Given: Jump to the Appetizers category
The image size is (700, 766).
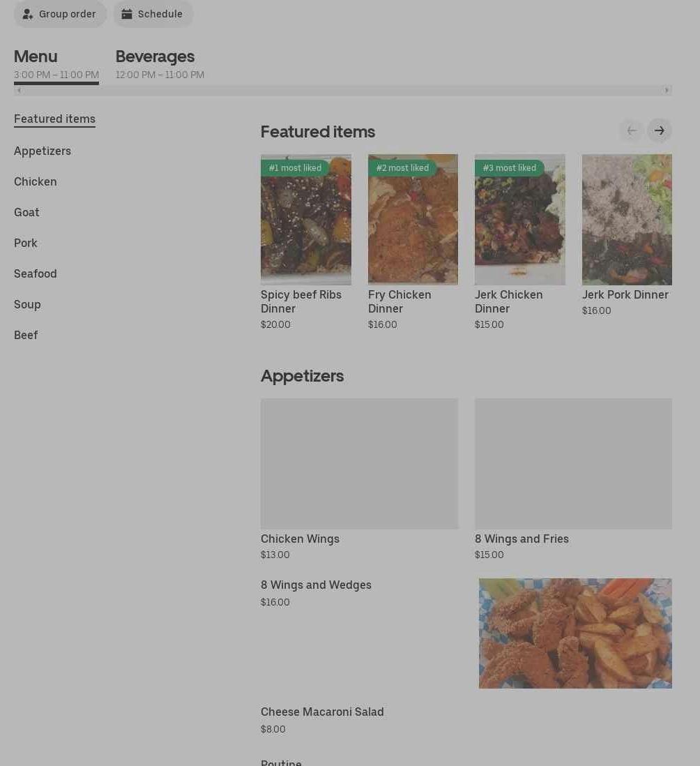Looking at the screenshot, I should [43, 151].
